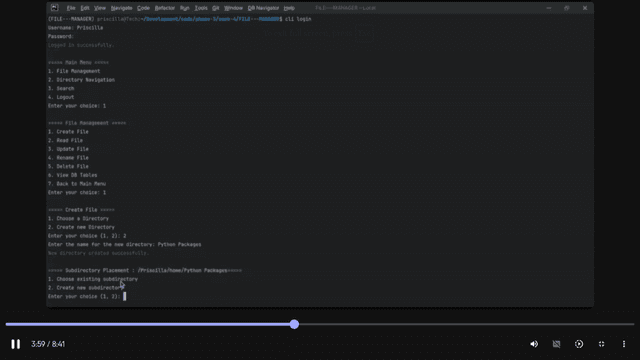Open the Tools menu

pos(201,8)
